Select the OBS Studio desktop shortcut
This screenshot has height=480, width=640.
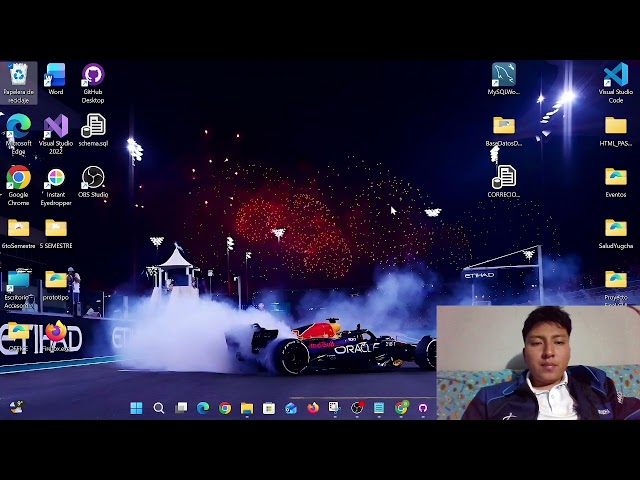click(x=93, y=182)
